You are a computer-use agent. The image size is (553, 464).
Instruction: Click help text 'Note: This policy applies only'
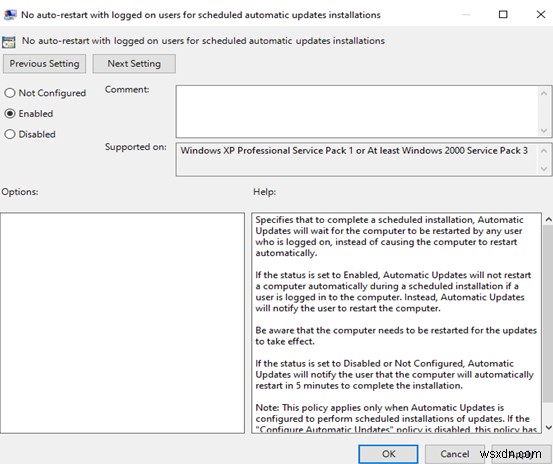coord(396,419)
